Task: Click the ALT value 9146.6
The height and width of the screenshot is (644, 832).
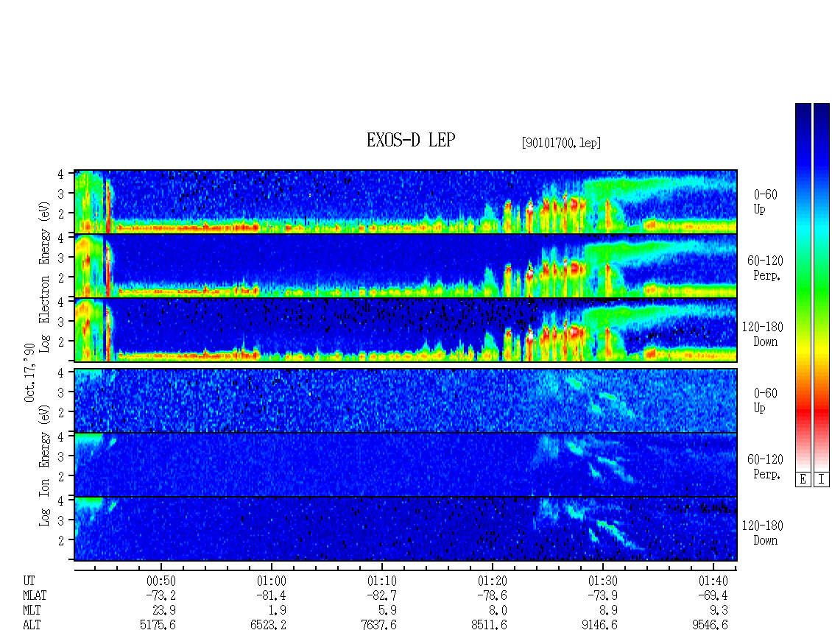Action: (x=599, y=626)
